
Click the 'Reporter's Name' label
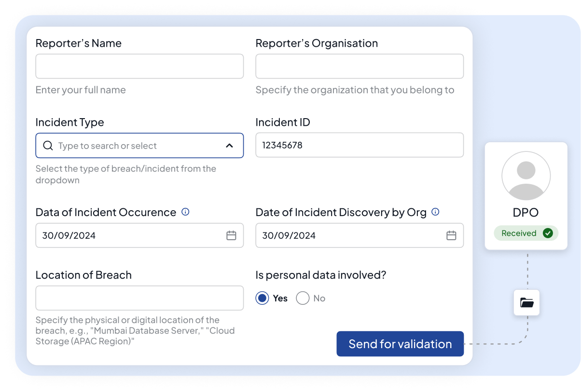coord(79,43)
